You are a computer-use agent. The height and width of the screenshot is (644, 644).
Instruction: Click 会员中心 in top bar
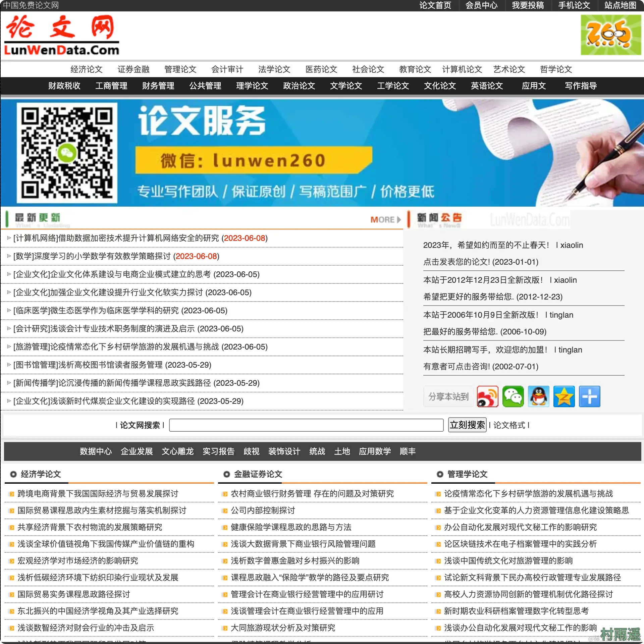coord(481,5)
